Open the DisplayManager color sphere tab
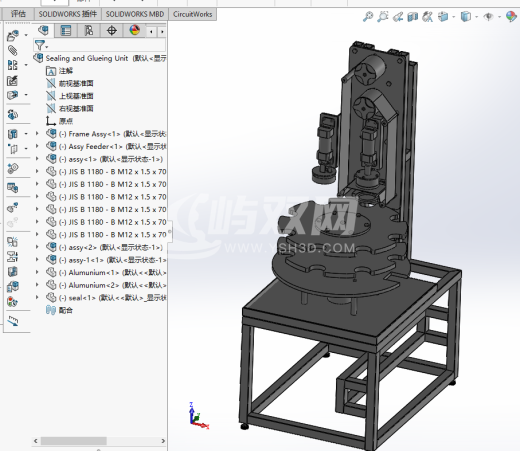Screen dimensions: 520x451 point(135,31)
